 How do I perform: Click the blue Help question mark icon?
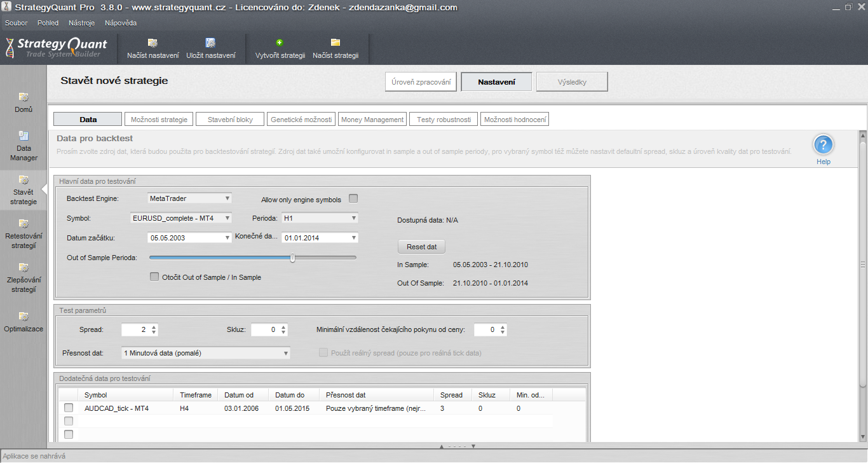click(824, 145)
